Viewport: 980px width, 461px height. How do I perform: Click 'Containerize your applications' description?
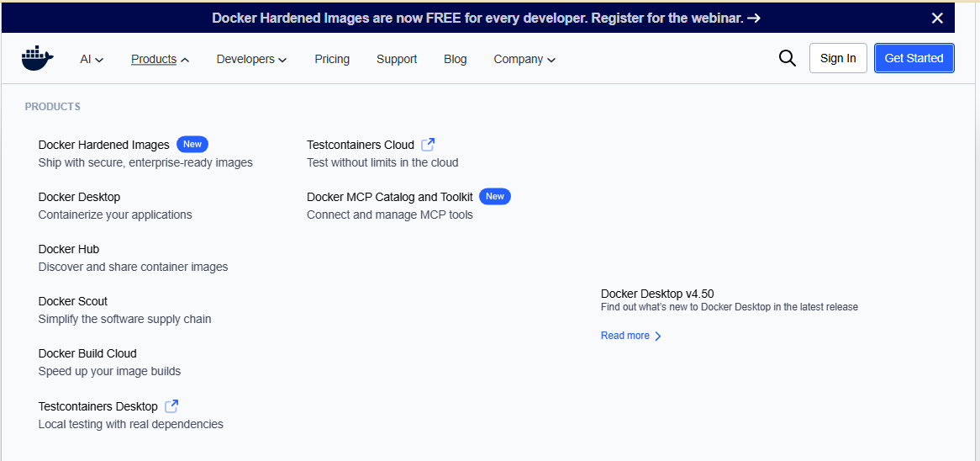[x=115, y=215]
